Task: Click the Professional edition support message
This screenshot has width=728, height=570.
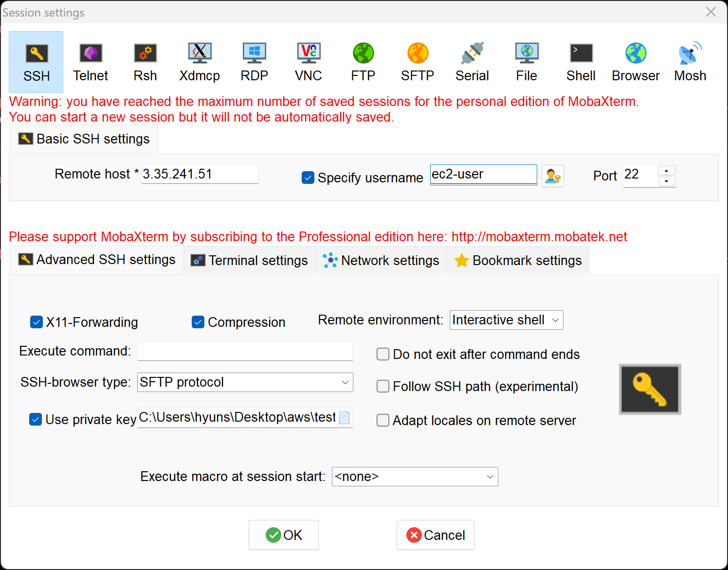Action: (318, 237)
